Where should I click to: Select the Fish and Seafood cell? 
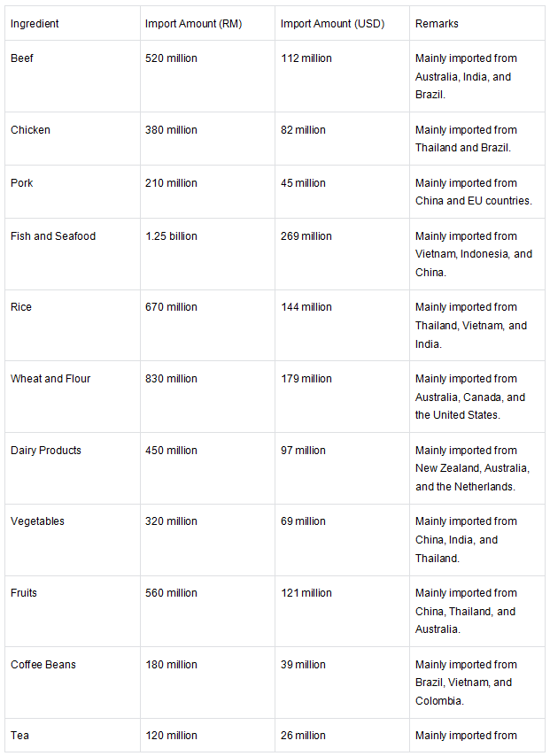[x=73, y=254]
